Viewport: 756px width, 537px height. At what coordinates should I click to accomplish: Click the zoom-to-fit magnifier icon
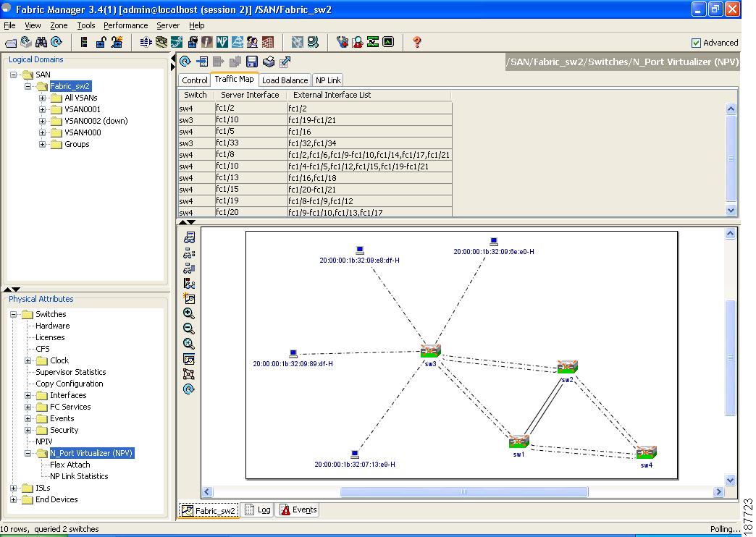pos(188,344)
